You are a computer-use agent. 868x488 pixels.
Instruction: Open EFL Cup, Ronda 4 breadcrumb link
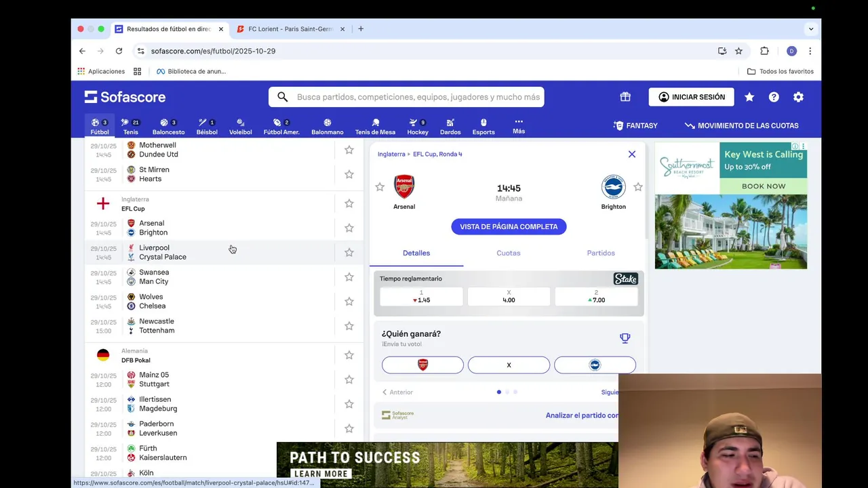point(437,154)
